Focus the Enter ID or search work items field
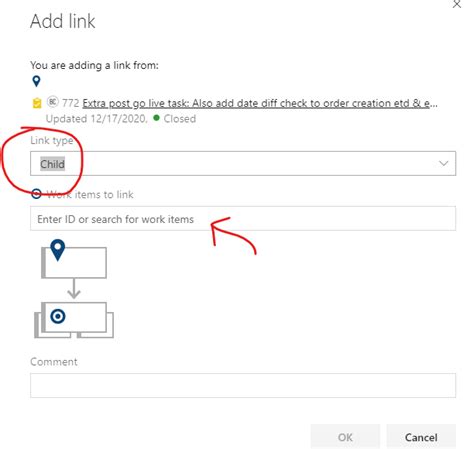Viewport: 474px width, 449px height. 243,219
